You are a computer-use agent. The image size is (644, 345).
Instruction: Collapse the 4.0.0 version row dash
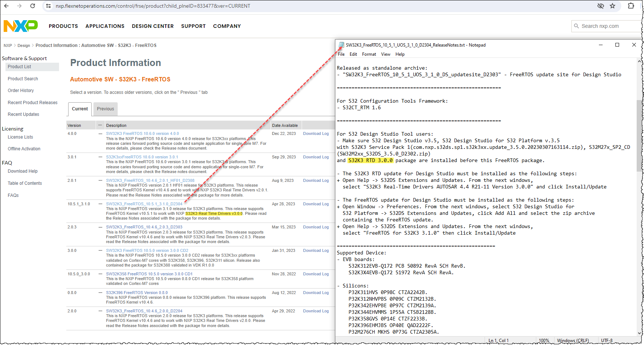pyautogui.click(x=100, y=134)
